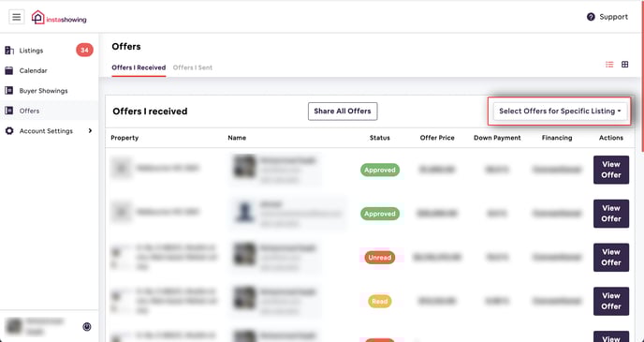Click property thumbnail in first row
The image size is (644, 342).
(x=121, y=168)
